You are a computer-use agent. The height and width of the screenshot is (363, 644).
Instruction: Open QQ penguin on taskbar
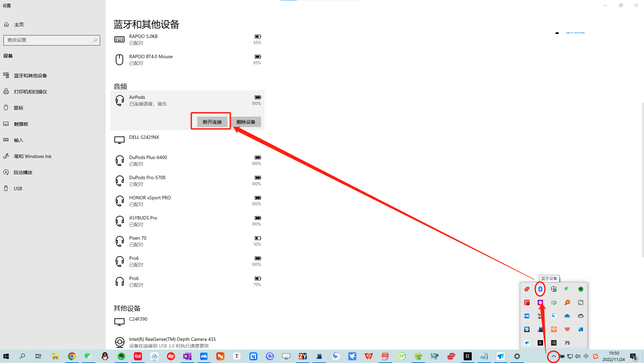[105, 356]
